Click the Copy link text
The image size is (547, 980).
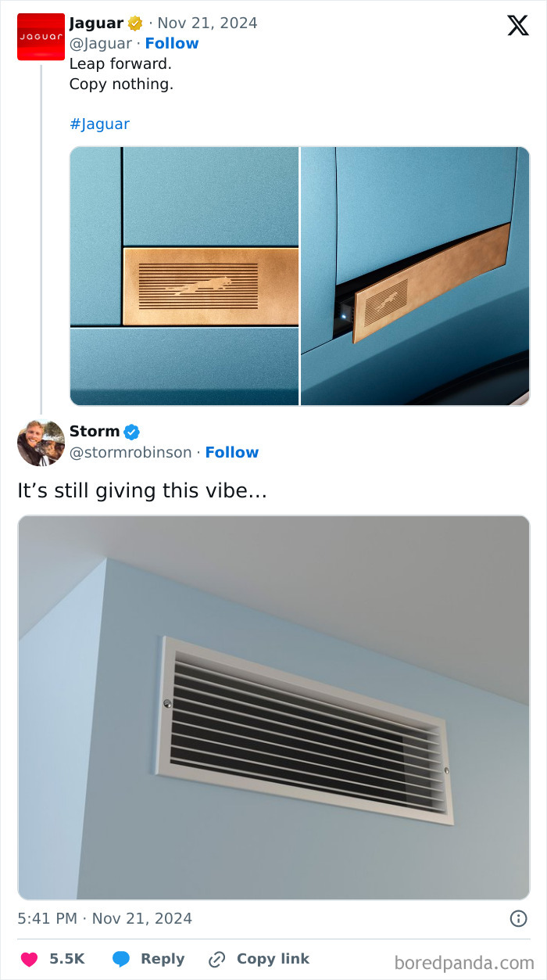[x=273, y=959]
